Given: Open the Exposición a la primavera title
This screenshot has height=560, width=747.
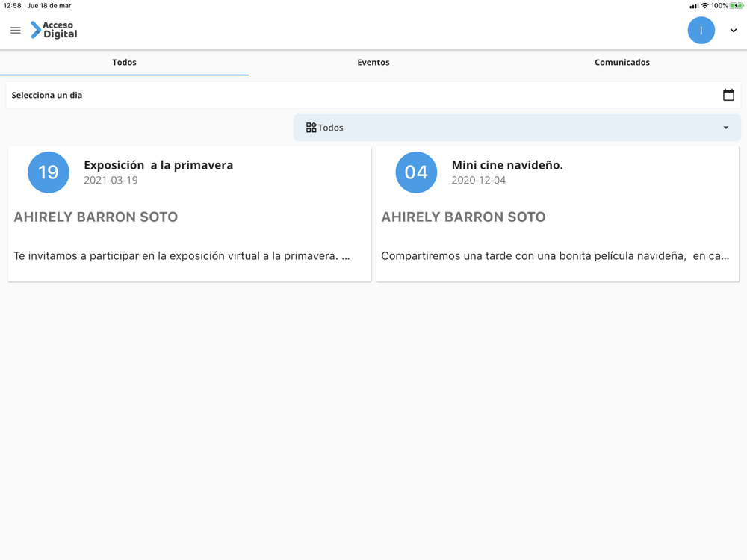Looking at the screenshot, I should 158,165.
